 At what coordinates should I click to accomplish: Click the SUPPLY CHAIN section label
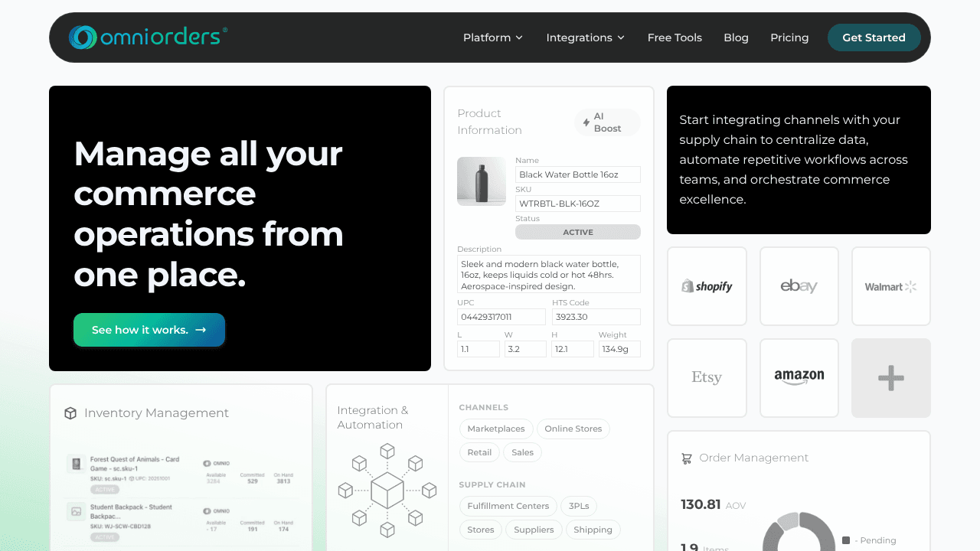492,485
